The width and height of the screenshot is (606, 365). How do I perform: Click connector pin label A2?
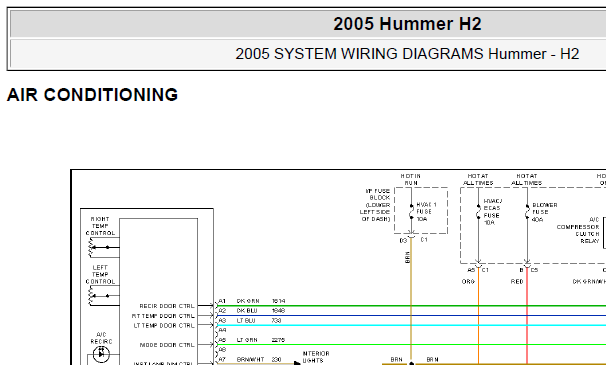(x=222, y=310)
